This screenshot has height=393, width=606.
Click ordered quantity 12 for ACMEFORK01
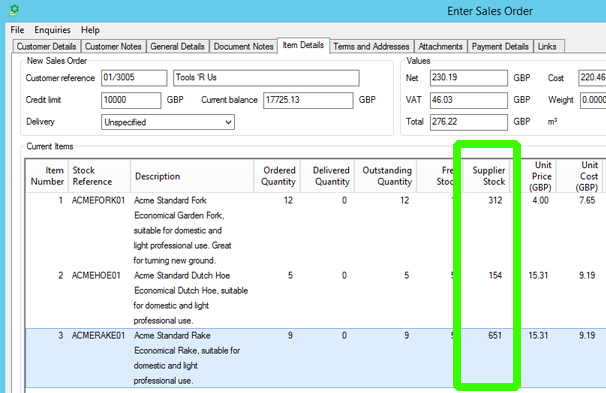point(288,201)
